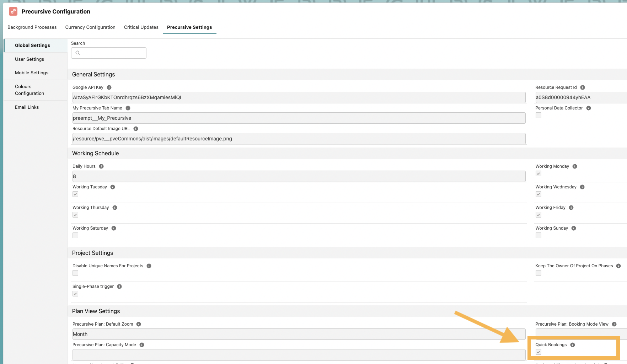Switch to the Currency Configuration tab
This screenshot has height=364, width=627.
(x=90, y=27)
